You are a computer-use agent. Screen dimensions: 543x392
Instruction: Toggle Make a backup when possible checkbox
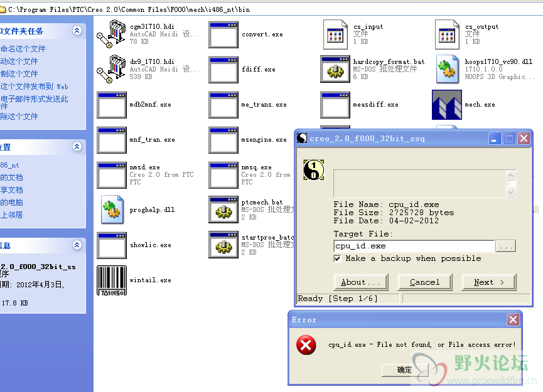337,258
